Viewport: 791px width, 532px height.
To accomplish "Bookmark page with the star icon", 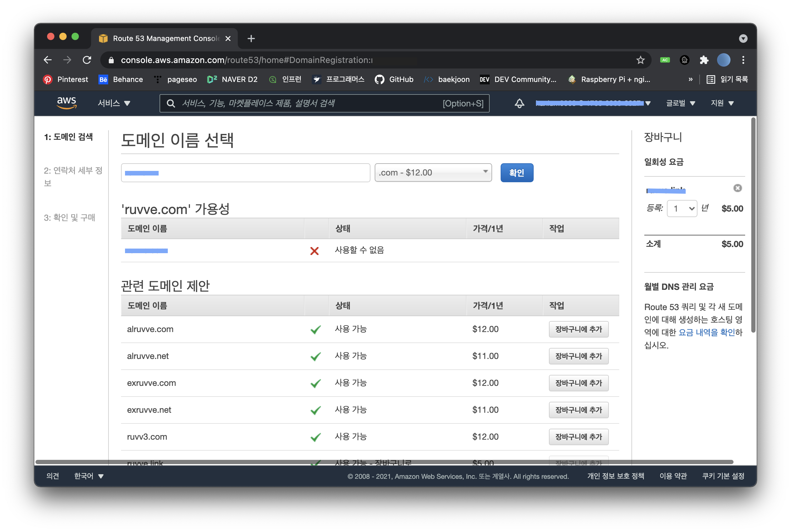I will (x=640, y=60).
